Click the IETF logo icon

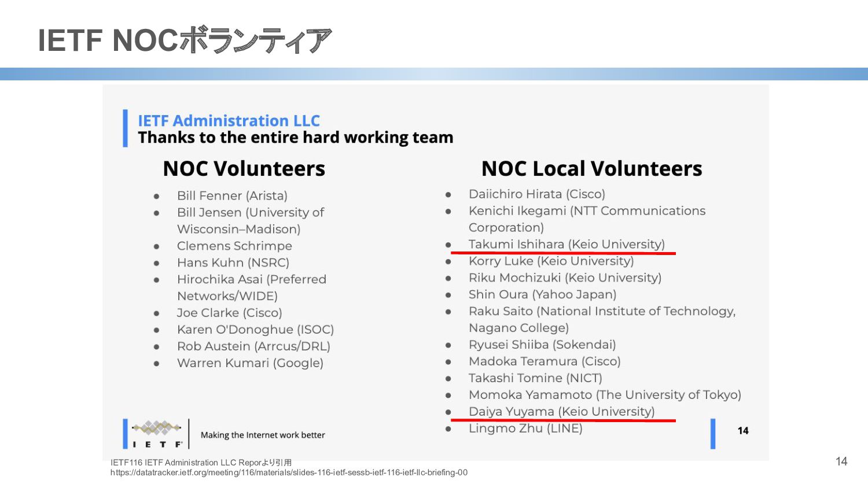point(157,434)
